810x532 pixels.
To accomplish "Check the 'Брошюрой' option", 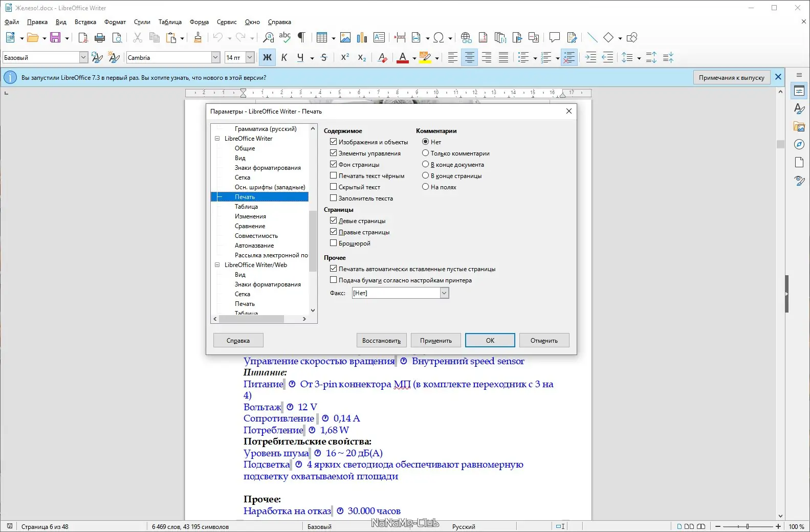I will click(x=334, y=243).
